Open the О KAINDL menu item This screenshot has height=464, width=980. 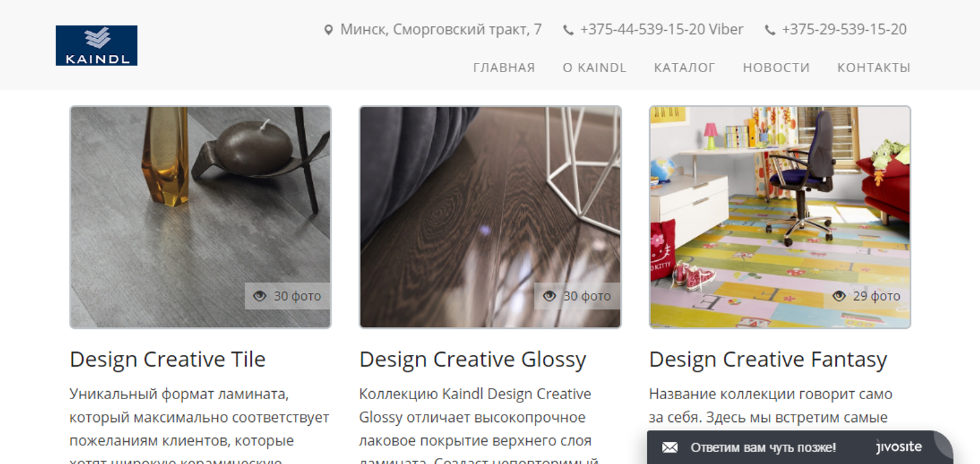(594, 68)
